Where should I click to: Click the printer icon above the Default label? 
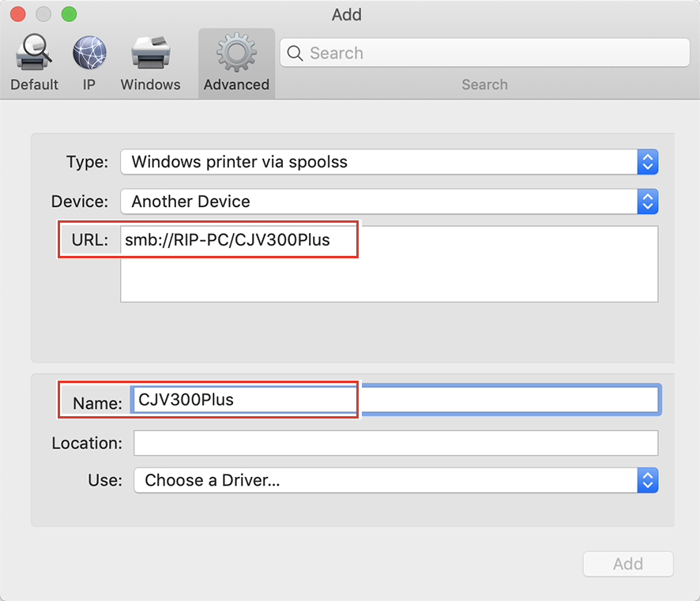click(x=33, y=51)
